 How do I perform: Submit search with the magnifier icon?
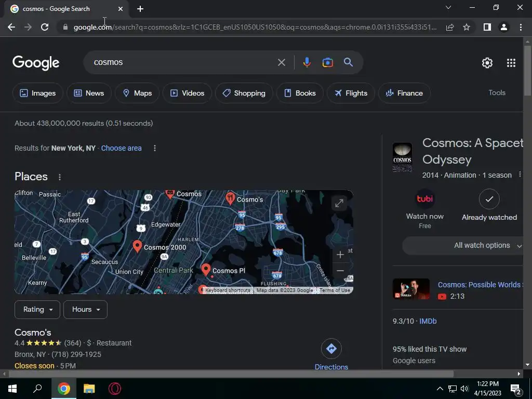[348, 62]
